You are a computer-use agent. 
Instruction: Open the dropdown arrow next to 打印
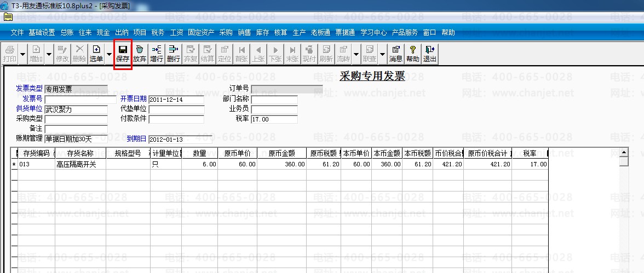coord(22,54)
